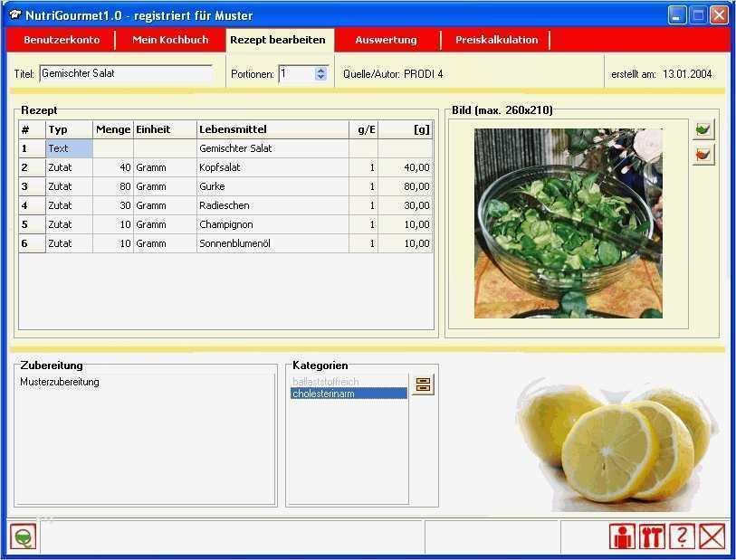736x560 pixels.
Task: Open the Mein Kochbuch tab
Action: click(x=170, y=40)
